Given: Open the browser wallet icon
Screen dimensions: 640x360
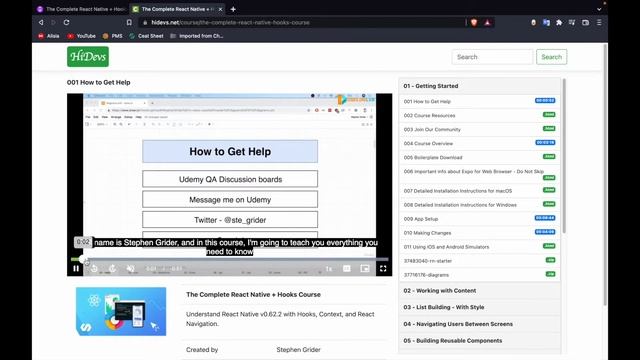Looking at the screenshot, I should [x=585, y=22].
